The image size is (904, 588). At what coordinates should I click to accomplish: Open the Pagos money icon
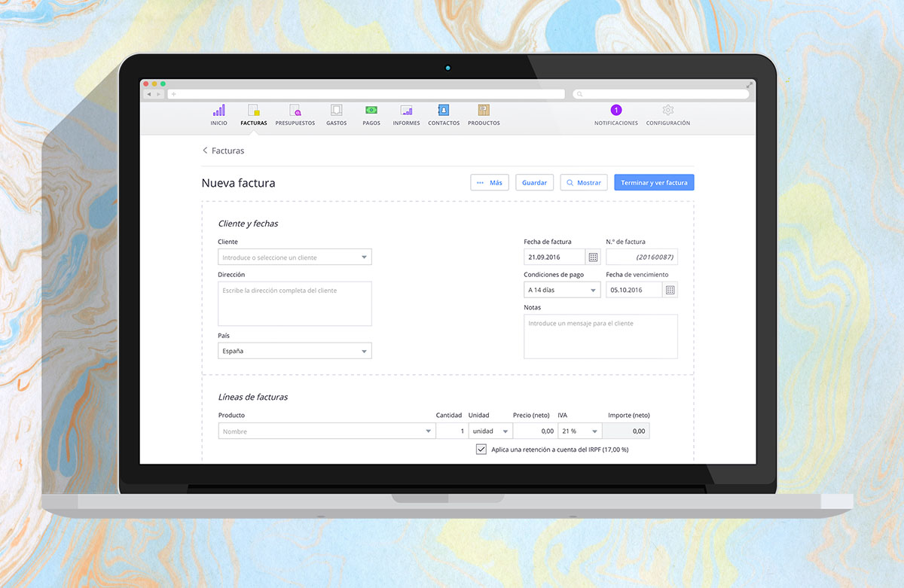[371, 110]
